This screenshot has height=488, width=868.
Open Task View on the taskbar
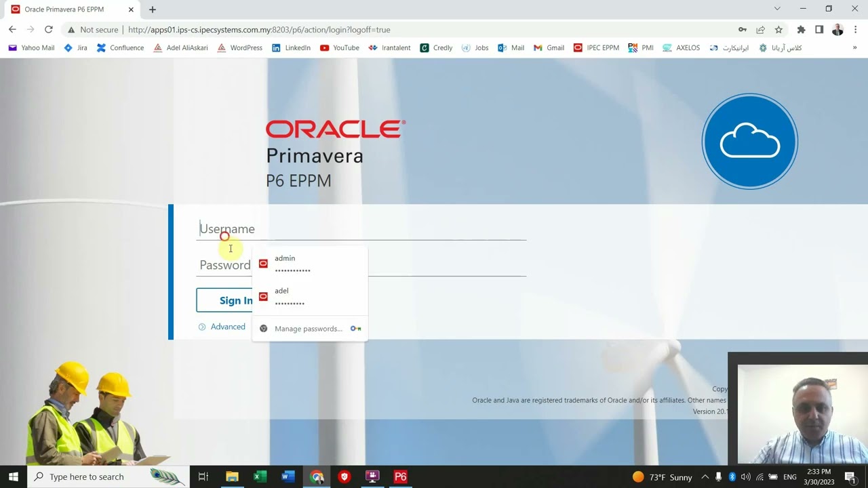point(203,477)
